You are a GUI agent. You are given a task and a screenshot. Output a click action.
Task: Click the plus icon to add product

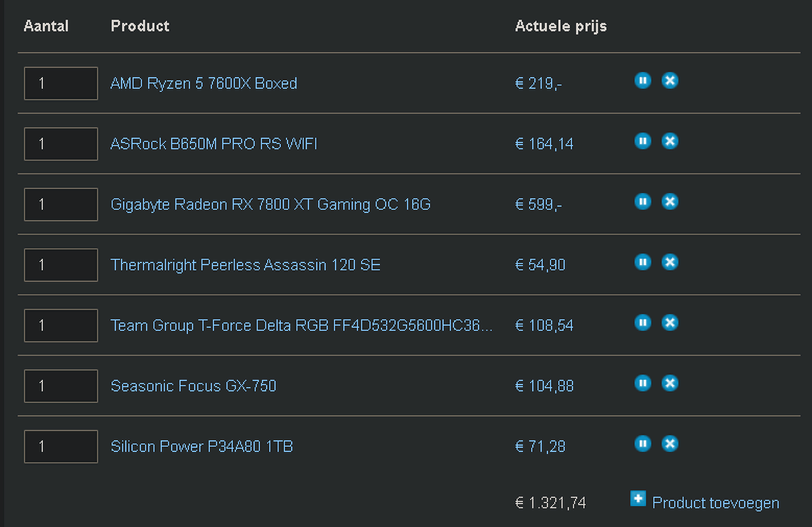click(638, 499)
